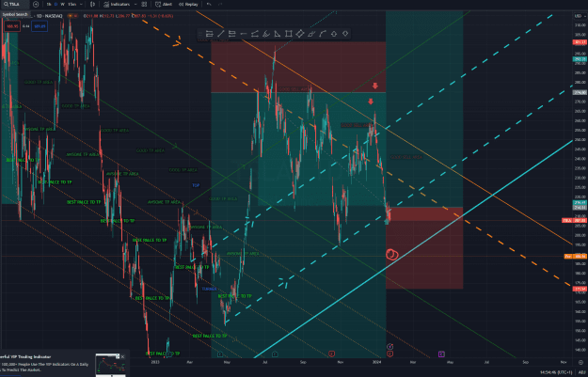Image resolution: width=588 pixels, height=377 pixels.
Task: Grab the floating drawing toolbar handle
Action: pos(200,34)
